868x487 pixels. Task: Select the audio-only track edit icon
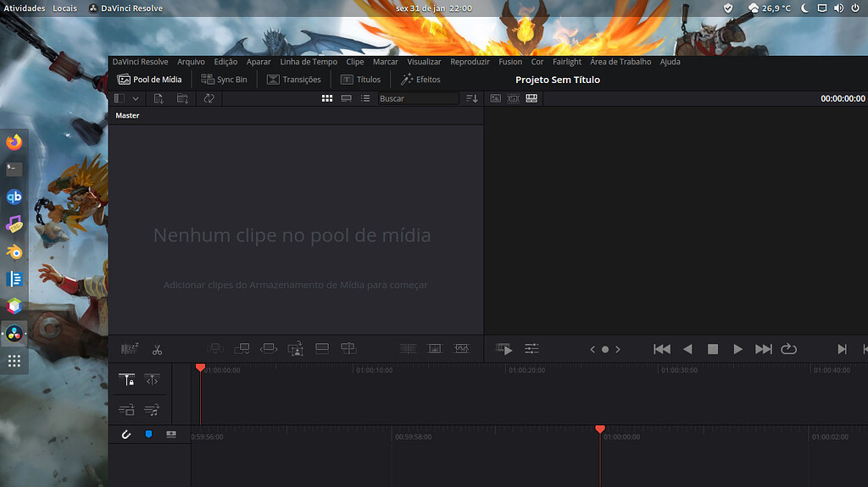(x=152, y=410)
